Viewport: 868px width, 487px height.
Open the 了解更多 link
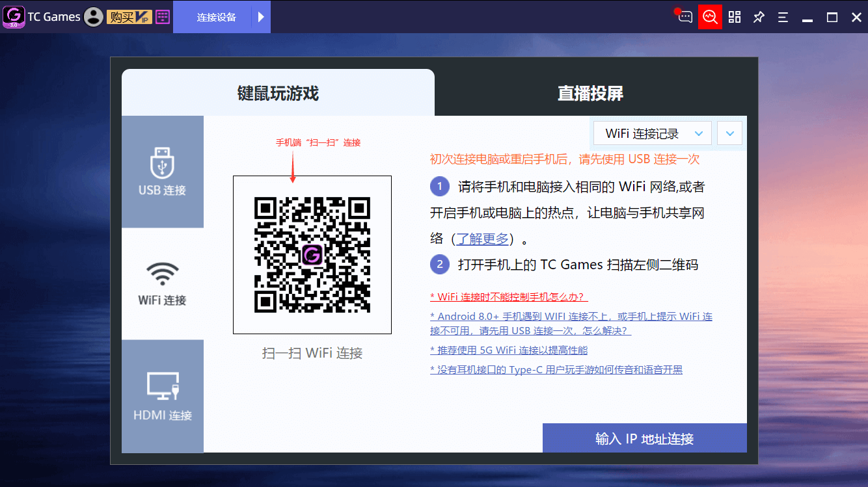pyautogui.click(x=482, y=239)
